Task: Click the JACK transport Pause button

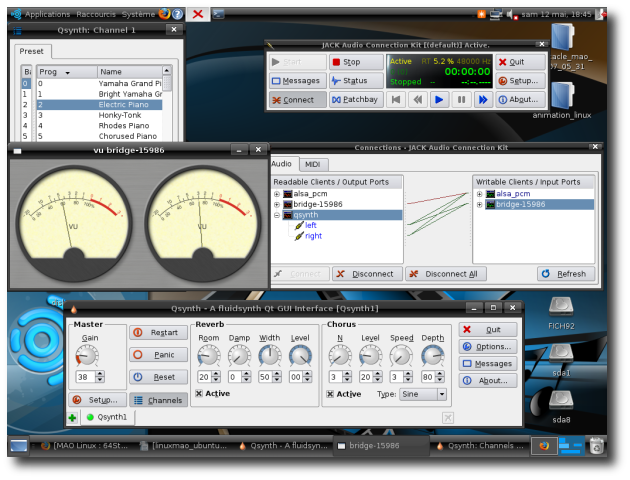Action: (461, 100)
